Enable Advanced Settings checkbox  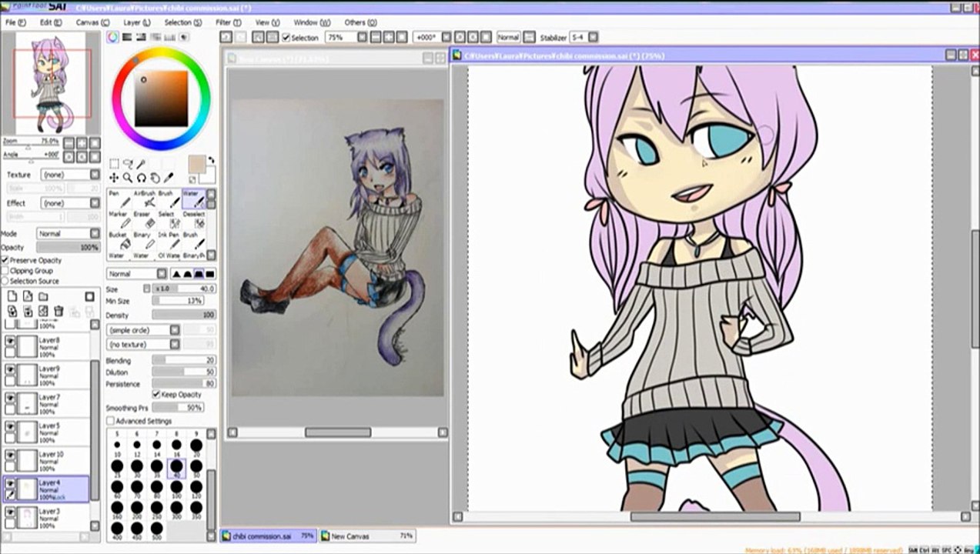point(110,421)
